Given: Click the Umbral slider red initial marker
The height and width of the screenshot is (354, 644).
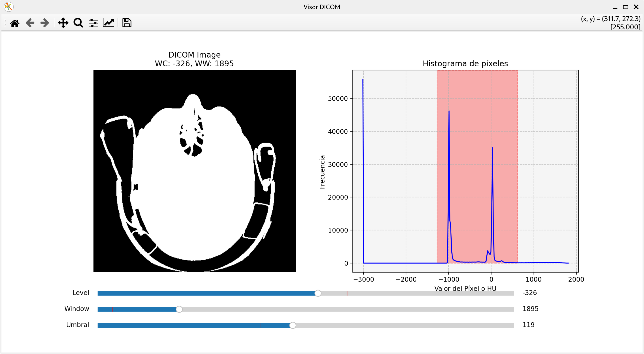Looking at the screenshot, I should click(x=260, y=325).
